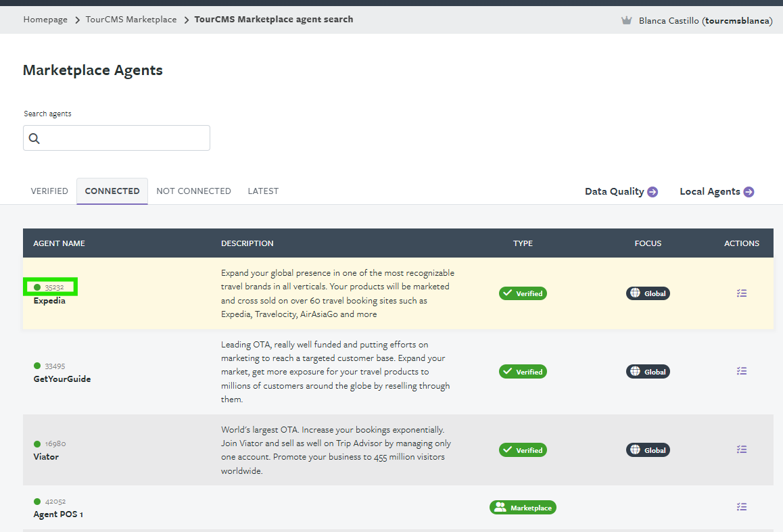Viewport: 783px width, 532px height.
Task: Click the Global focus badge for GetYourGuide
Action: (x=648, y=372)
